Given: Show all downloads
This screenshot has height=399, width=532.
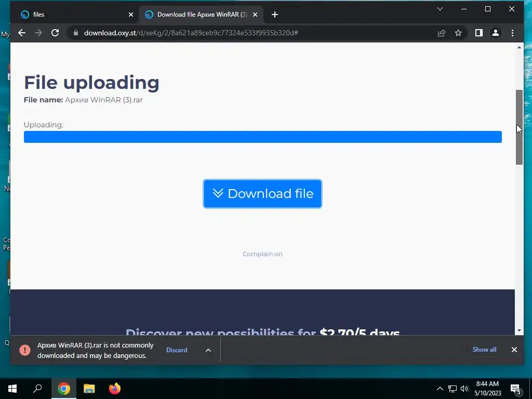Looking at the screenshot, I should tap(485, 350).
